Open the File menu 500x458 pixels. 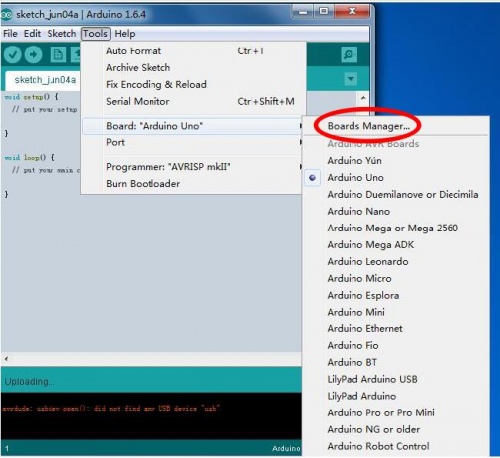point(10,34)
